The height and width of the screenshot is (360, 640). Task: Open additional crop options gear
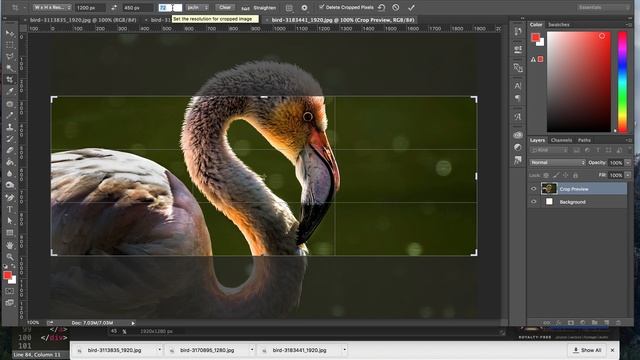tap(304, 7)
